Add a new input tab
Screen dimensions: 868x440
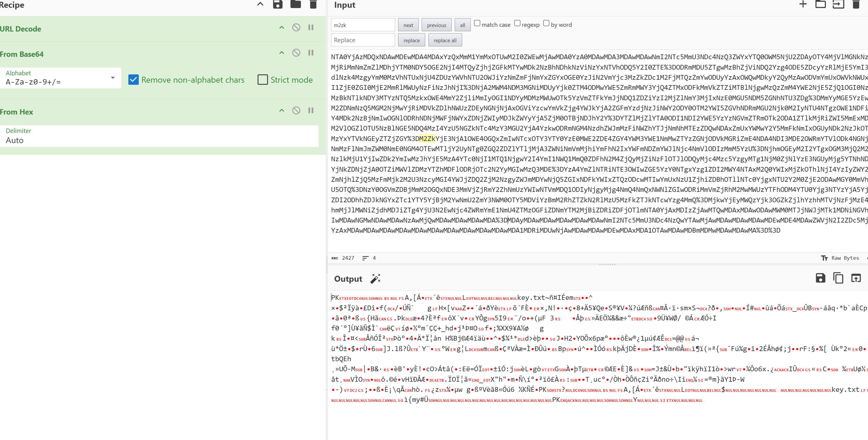coord(803,4)
